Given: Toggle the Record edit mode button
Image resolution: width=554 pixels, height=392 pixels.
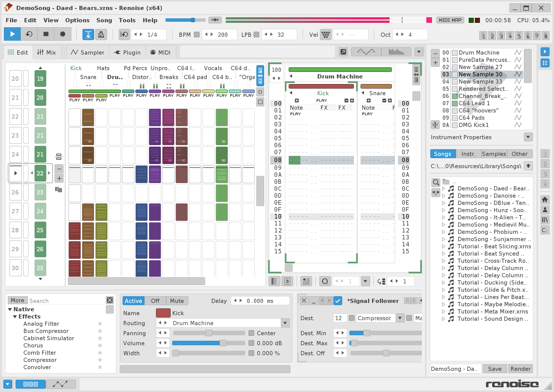Looking at the screenshot, I should tap(63, 34).
